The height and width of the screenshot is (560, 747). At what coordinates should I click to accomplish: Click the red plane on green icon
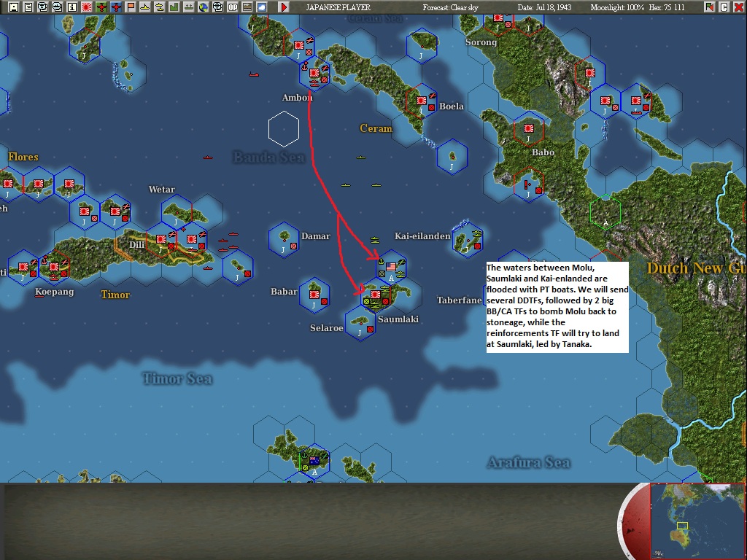click(x=101, y=7)
